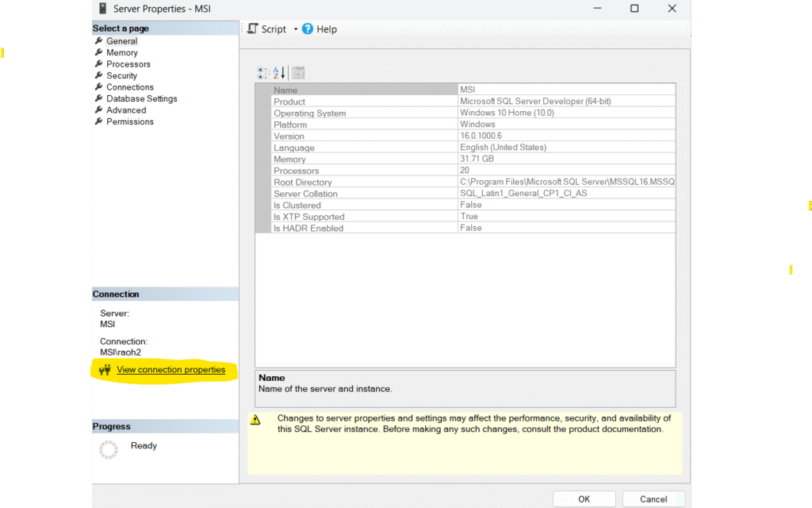Click the Categorized view icon in property grid
Viewport: 812px width, 508px height.
pyautogui.click(x=263, y=73)
